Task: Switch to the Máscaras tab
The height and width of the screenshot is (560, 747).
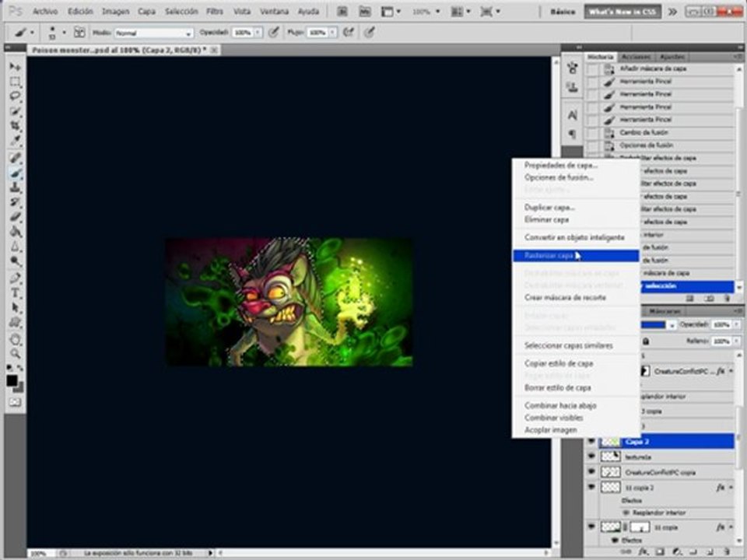Action: click(x=664, y=311)
